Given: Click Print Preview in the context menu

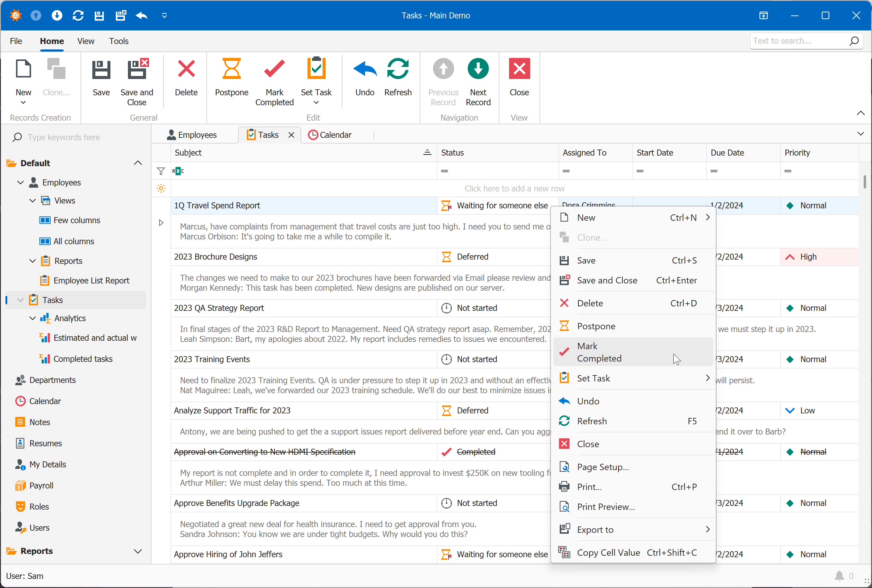Looking at the screenshot, I should point(605,507).
